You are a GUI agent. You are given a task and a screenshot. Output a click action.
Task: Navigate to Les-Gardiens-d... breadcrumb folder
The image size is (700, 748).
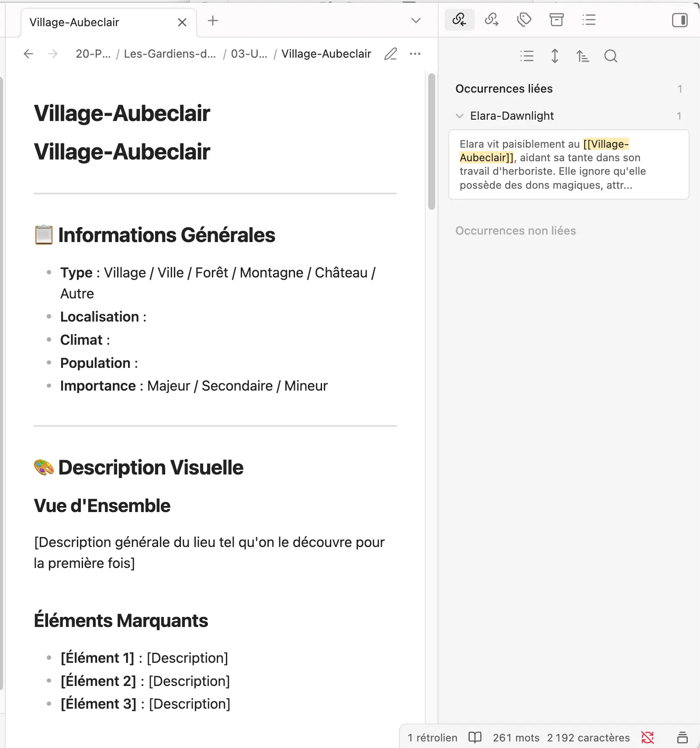(x=170, y=54)
